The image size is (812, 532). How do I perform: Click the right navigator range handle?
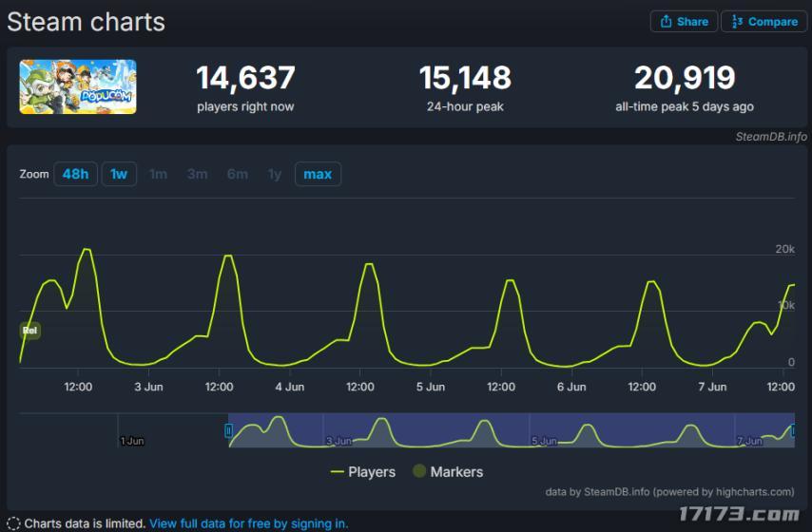(793, 430)
